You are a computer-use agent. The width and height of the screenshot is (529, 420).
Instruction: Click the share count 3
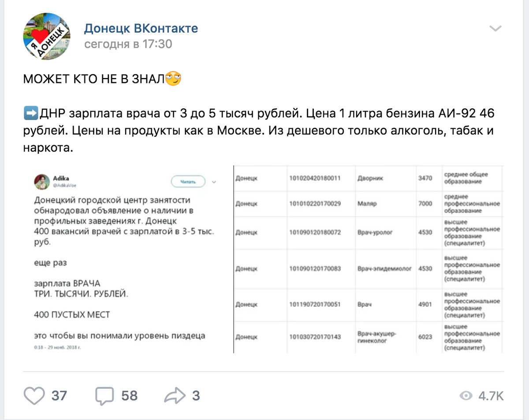196,396
